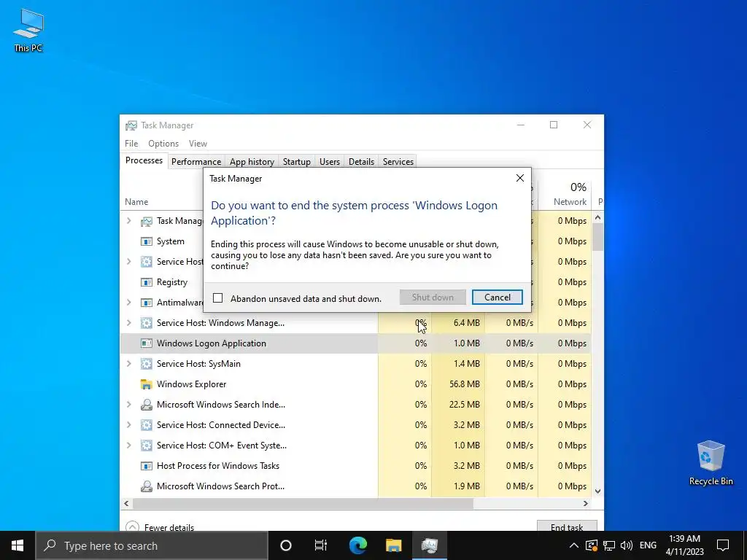
Task: Click the Task Manager title bar icon
Action: click(131, 125)
